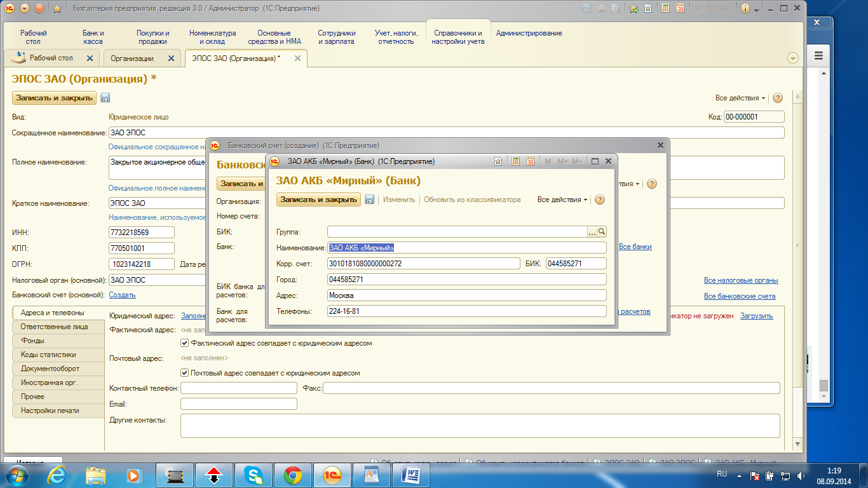Select the Ответственные лица side tab
Screen dimensions: 868x488
(58, 327)
